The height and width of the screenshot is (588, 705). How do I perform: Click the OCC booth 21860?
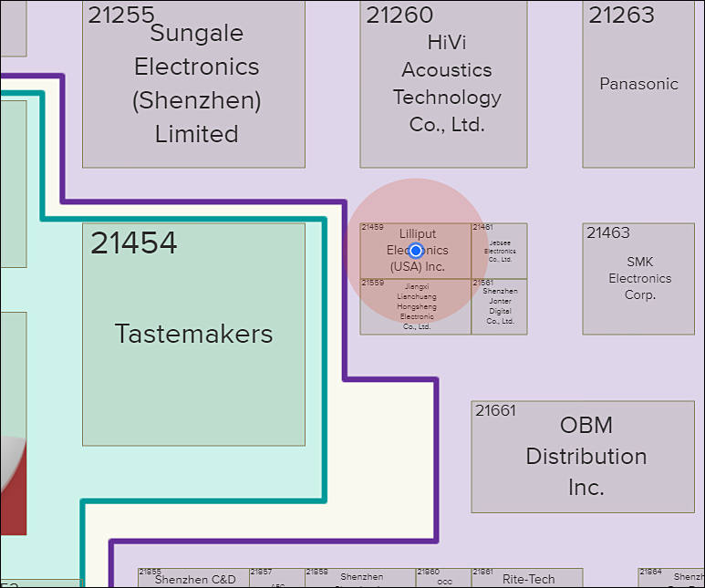pos(443,578)
